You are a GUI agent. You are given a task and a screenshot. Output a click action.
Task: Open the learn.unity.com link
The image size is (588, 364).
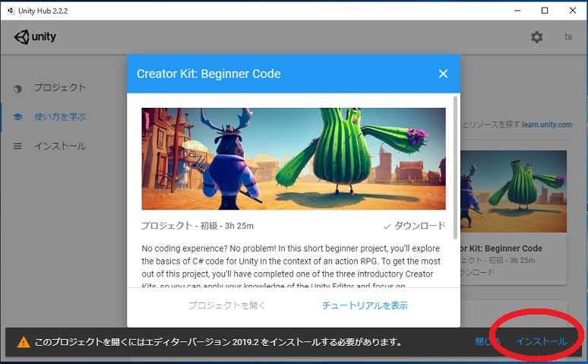click(x=547, y=125)
